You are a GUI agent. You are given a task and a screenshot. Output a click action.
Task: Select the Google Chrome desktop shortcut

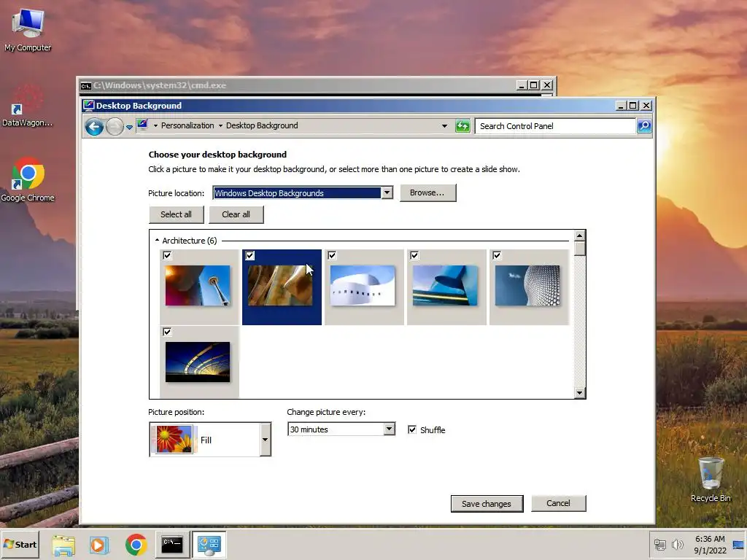coord(28,180)
